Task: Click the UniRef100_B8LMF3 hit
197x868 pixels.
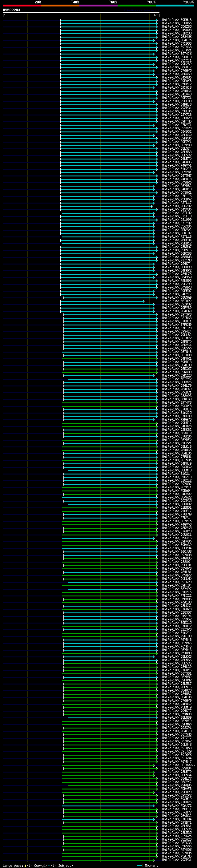Action: pyautogui.click(x=177, y=470)
